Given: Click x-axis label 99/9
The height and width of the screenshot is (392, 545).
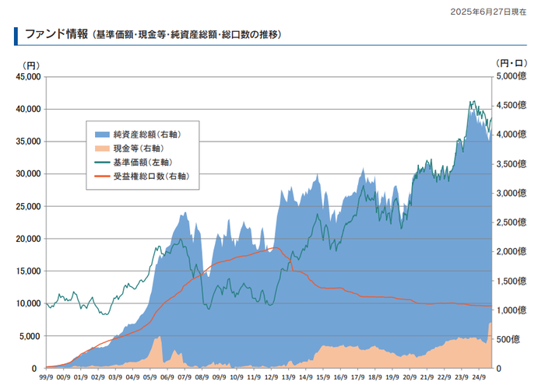Looking at the screenshot, I should (x=46, y=377).
